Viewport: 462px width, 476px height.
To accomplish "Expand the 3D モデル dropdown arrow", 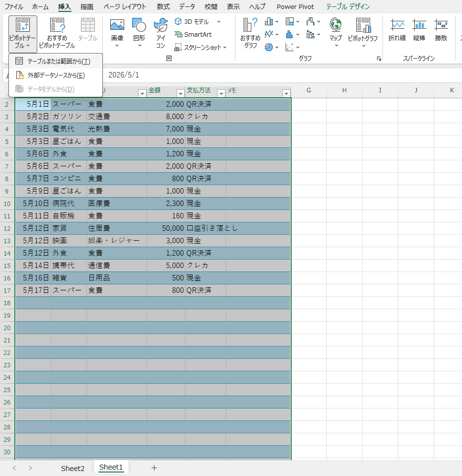I will (219, 21).
